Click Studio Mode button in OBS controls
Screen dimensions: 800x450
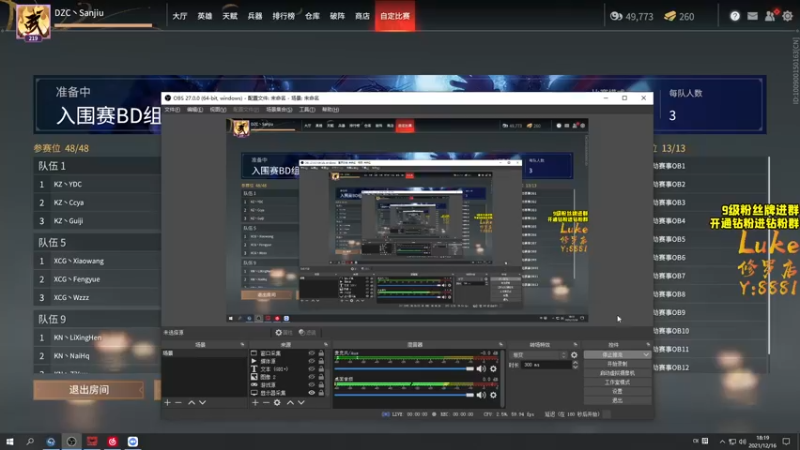617,382
